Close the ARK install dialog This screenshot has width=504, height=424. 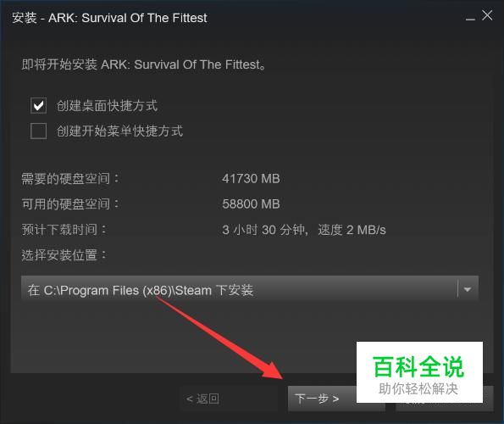coord(487,15)
